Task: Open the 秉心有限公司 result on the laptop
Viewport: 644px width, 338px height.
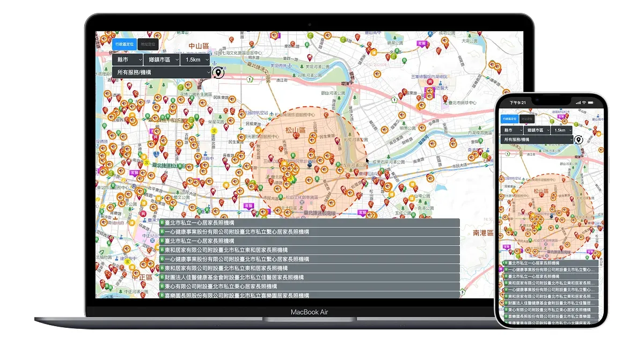Action: click(309, 286)
